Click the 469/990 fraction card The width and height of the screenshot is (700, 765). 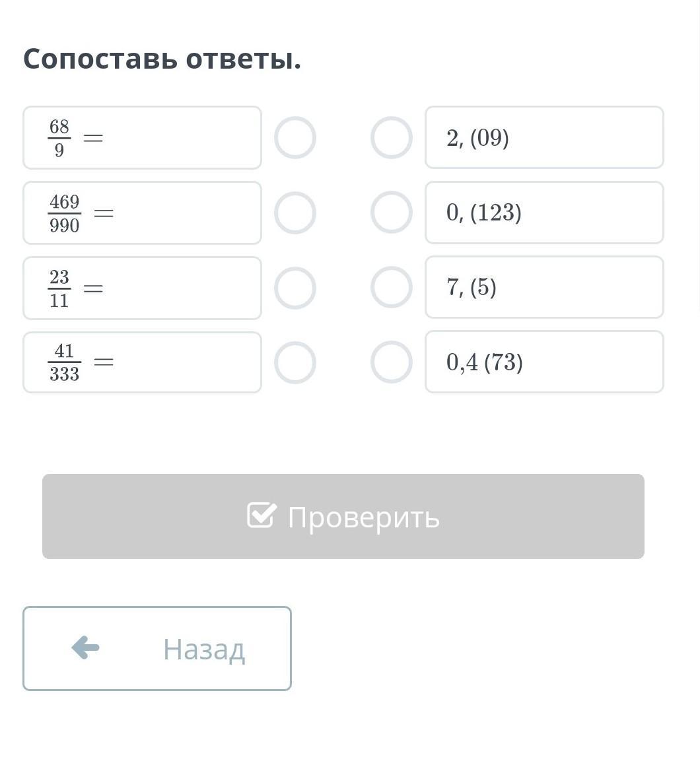coord(142,213)
